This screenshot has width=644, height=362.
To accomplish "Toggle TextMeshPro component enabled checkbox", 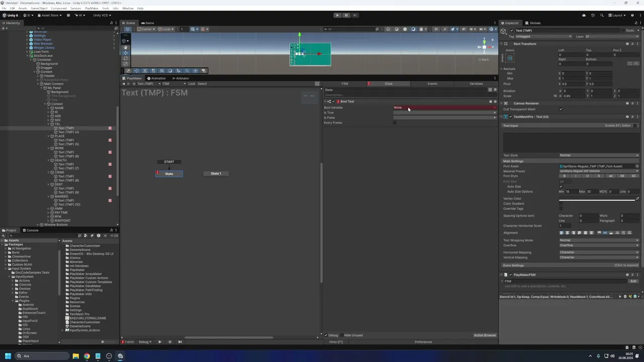I will pyautogui.click(x=511, y=117).
